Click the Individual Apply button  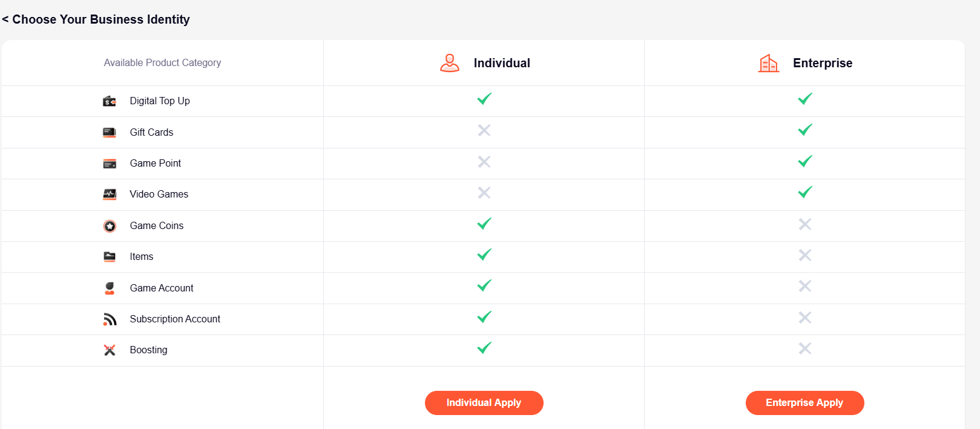[484, 403]
